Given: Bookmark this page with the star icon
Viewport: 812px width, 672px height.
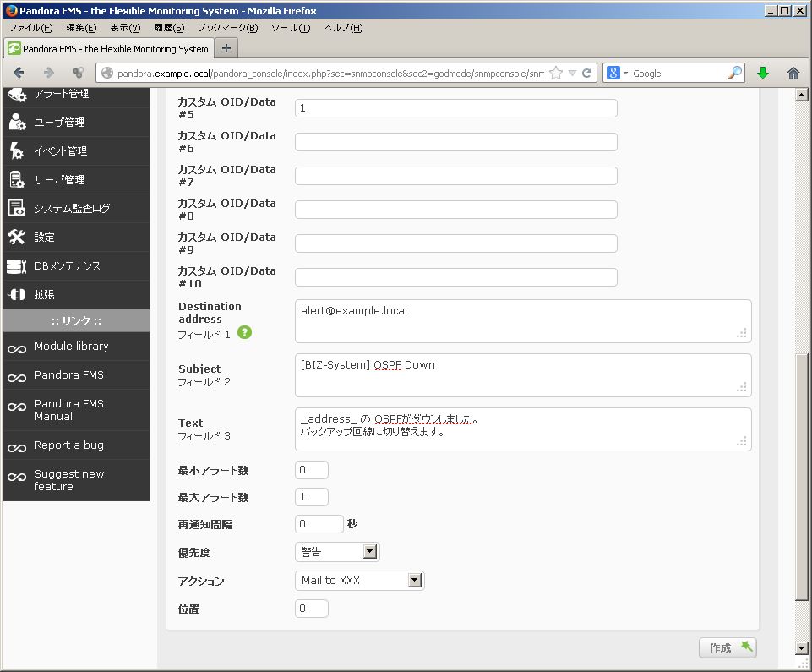Looking at the screenshot, I should point(556,73).
